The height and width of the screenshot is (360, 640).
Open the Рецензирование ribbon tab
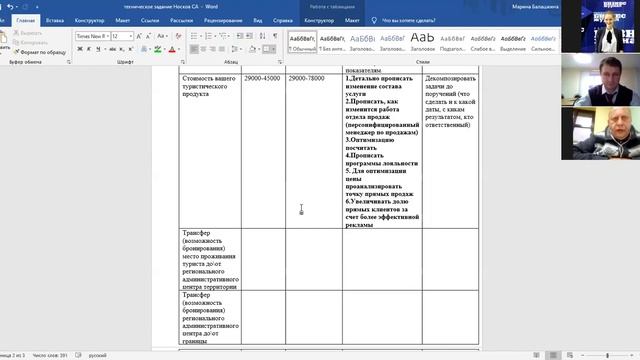pyautogui.click(x=223, y=20)
